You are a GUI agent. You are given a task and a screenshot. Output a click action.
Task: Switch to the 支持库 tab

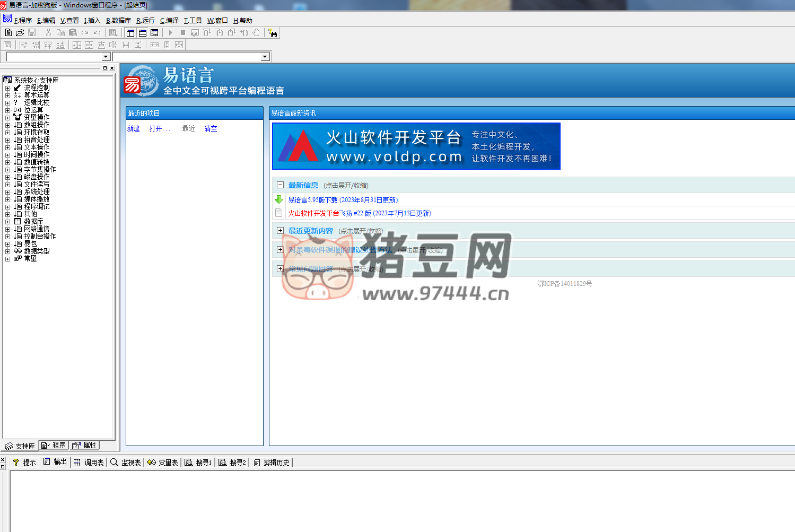20,446
